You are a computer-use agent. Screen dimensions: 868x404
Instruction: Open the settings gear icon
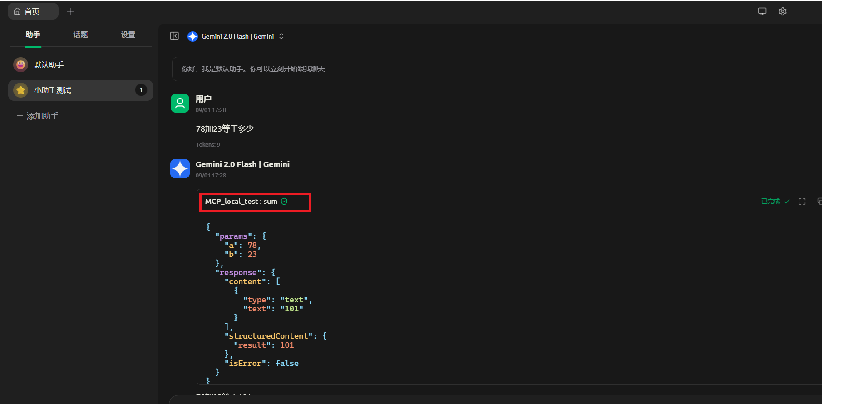pyautogui.click(x=783, y=11)
